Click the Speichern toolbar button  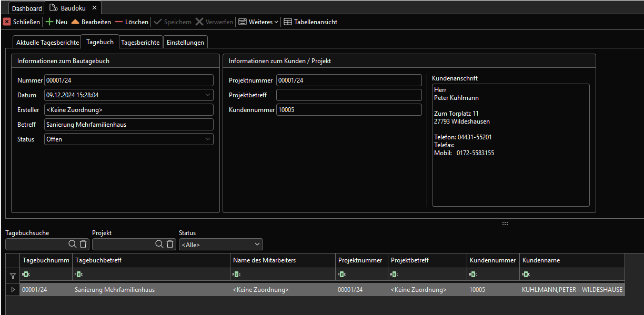(173, 22)
